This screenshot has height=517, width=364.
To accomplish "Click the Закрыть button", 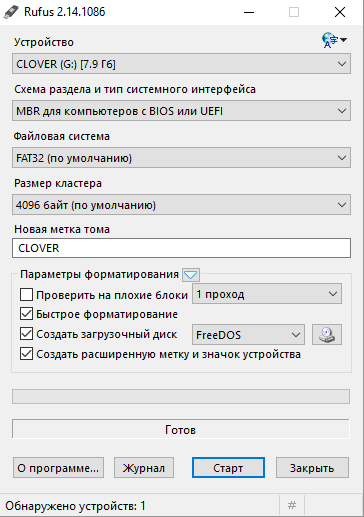I will click(312, 468).
